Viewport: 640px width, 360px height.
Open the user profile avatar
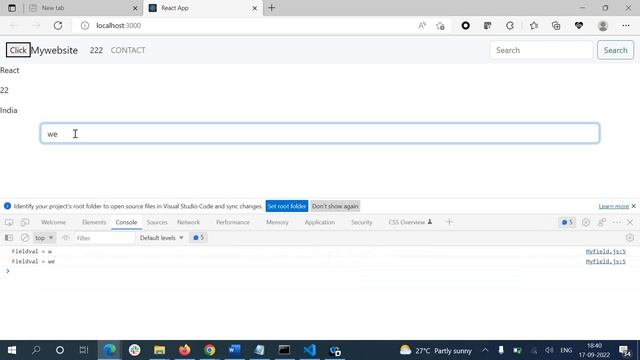603,25
